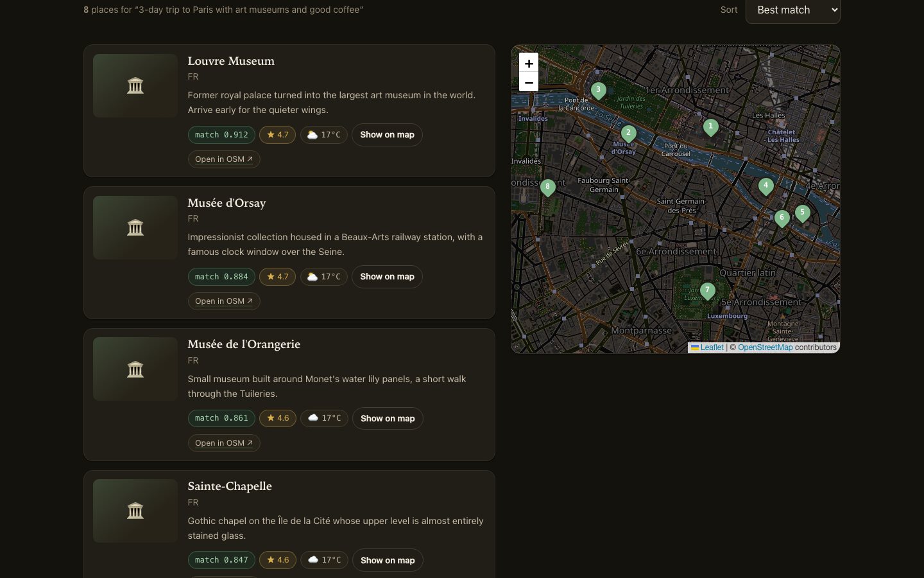The image size is (924, 578).
Task: Click the Louvre Museum title
Action: (x=231, y=61)
